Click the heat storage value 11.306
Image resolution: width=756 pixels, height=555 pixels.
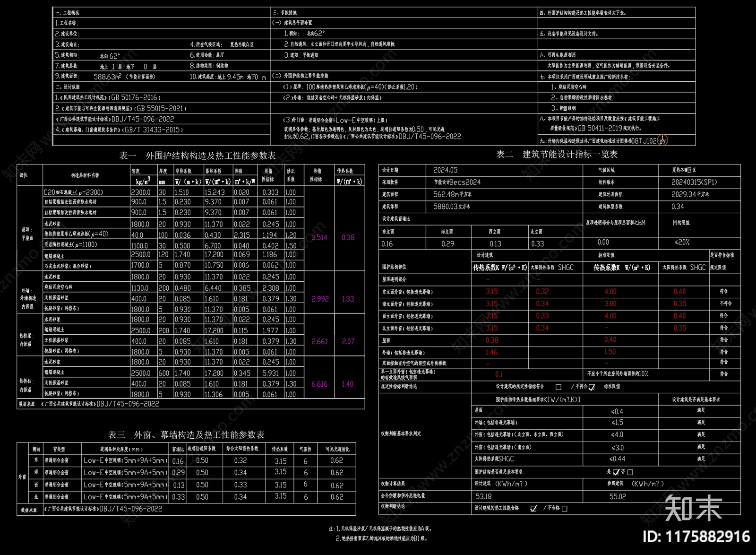(214, 394)
